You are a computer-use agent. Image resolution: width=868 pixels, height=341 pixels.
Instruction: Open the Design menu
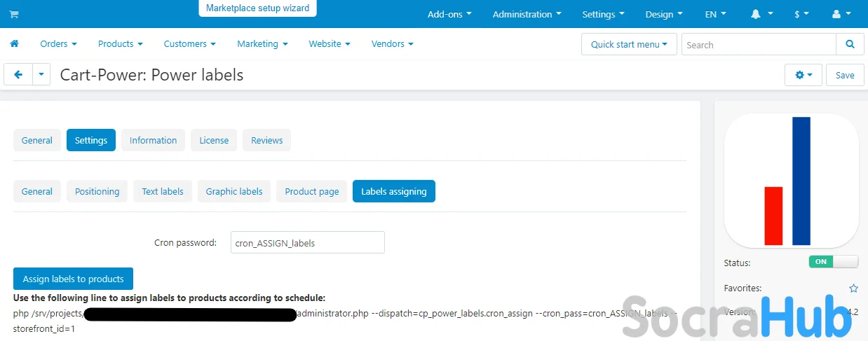click(663, 14)
